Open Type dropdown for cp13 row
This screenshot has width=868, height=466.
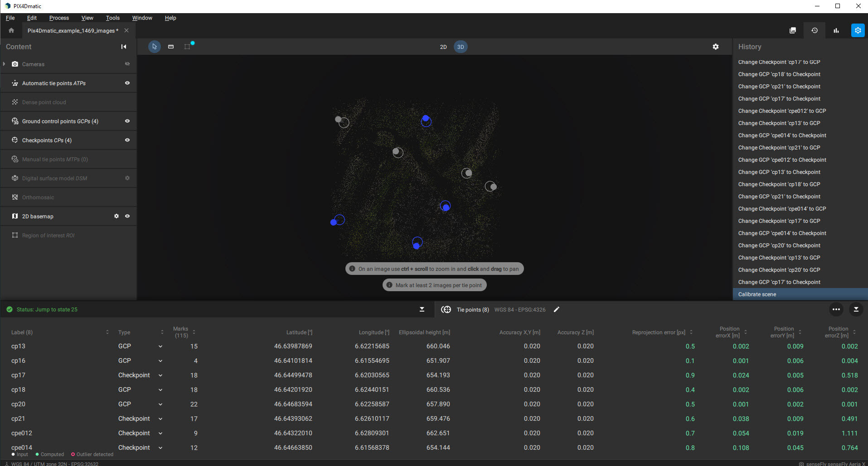pos(160,346)
